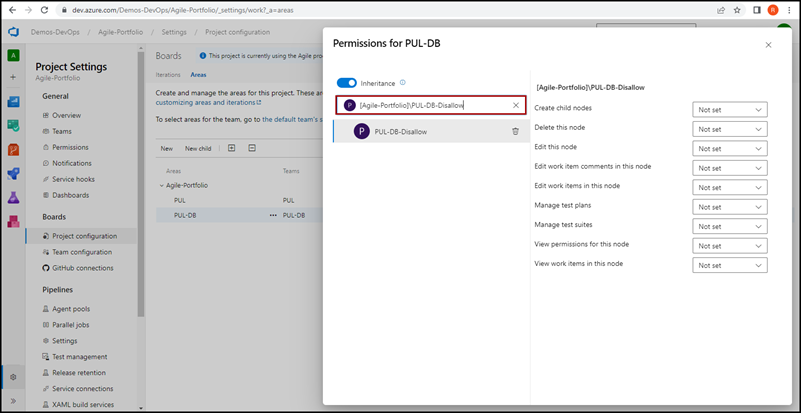Open Permissions settings page
801x413 pixels.
(70, 147)
